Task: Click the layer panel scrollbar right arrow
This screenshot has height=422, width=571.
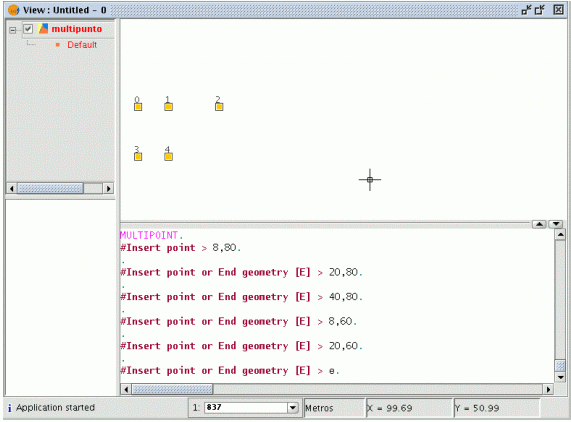Action: tap(108, 188)
